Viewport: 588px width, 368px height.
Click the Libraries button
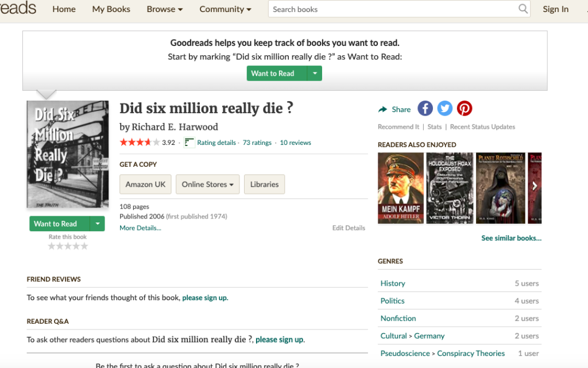(x=264, y=185)
